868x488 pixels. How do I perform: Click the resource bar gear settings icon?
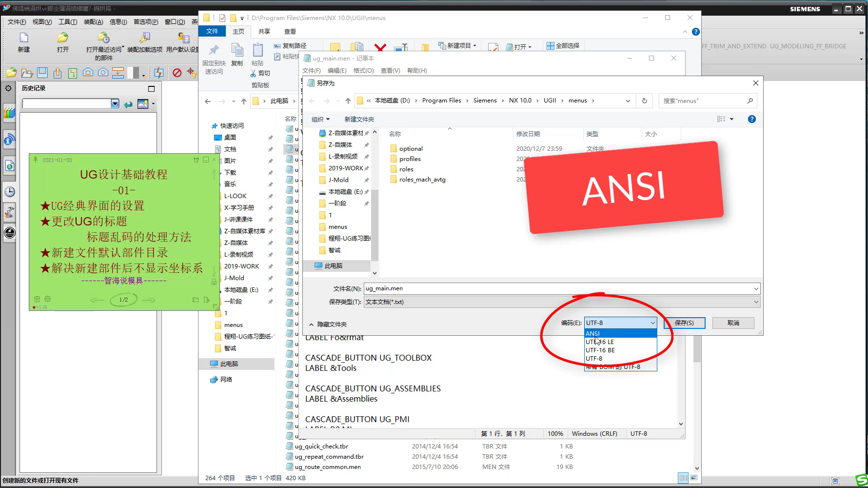pyautogui.click(x=8, y=88)
